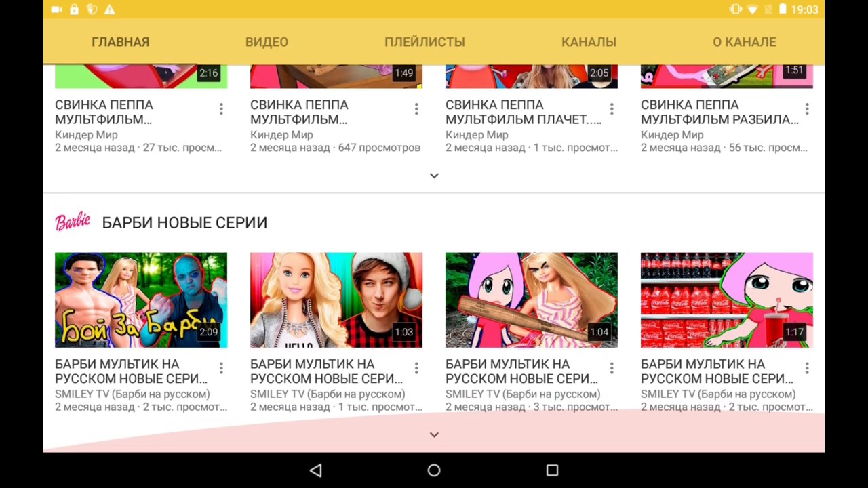
Task: Open options menu for 2:09 Барби video
Action: click(x=221, y=368)
